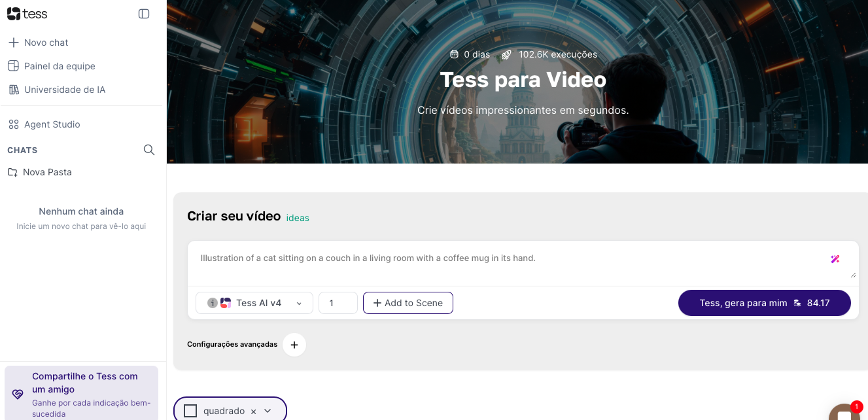Open Compartilhe o Tess com um amigo banner

[81, 393]
